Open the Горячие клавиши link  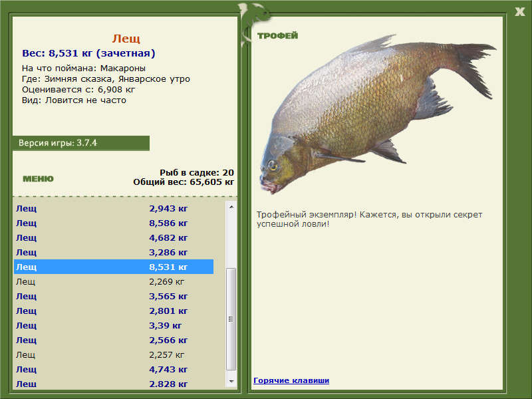(x=291, y=380)
